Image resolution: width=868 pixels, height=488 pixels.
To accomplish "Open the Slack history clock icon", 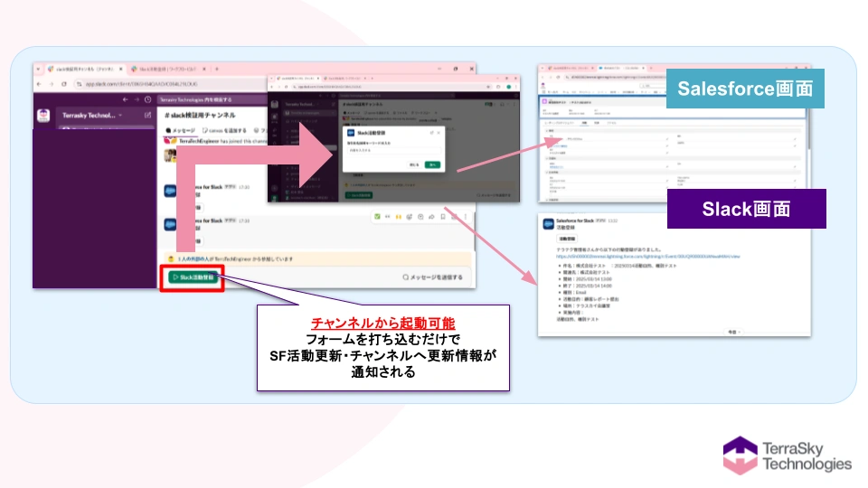I will [x=147, y=99].
